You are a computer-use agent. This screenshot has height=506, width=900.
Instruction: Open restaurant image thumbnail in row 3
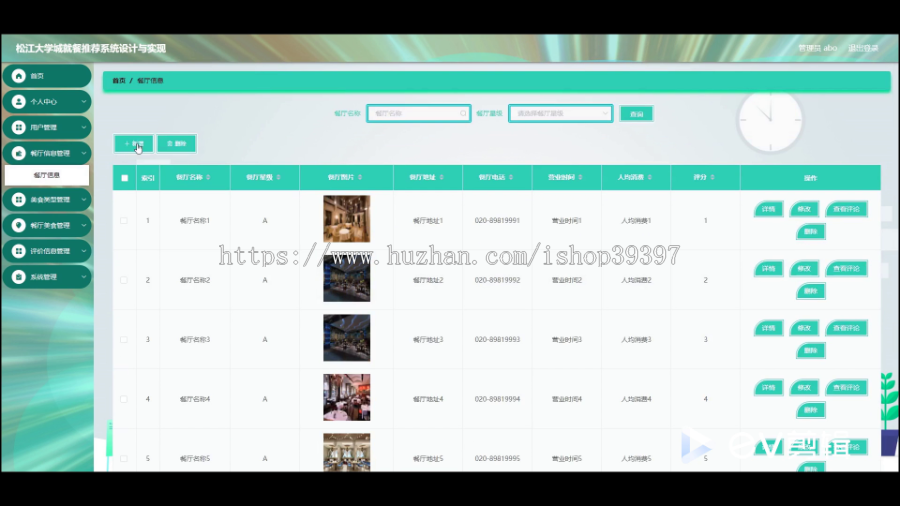(x=347, y=338)
